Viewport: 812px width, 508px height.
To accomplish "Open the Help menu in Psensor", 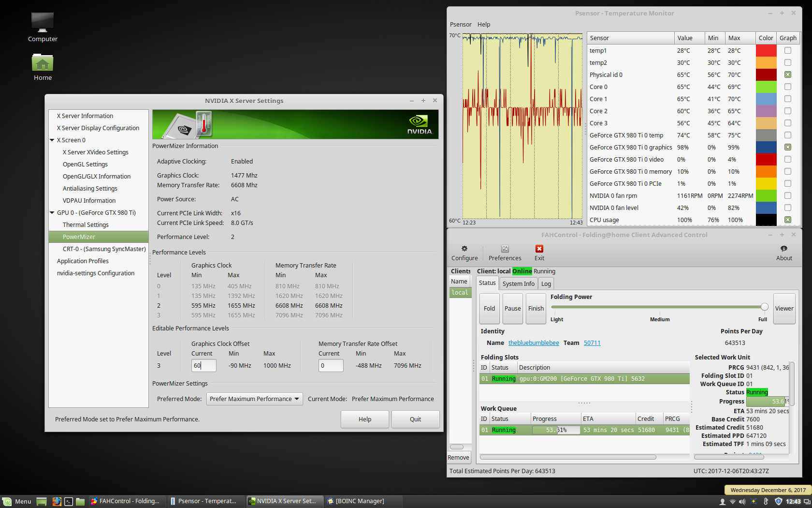I will [x=484, y=25].
